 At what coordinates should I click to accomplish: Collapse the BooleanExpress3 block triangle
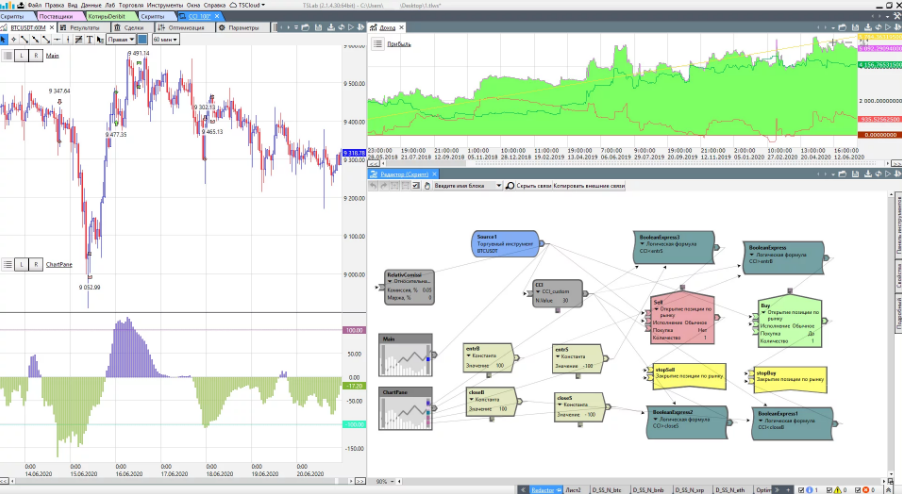642,244
